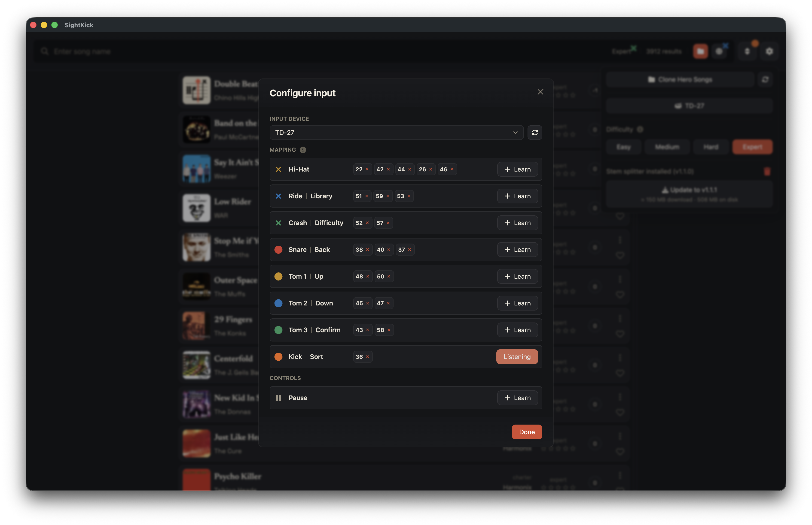Remove note 40 from Snare
Image resolution: width=812 pixels, height=525 pixels.
389,250
